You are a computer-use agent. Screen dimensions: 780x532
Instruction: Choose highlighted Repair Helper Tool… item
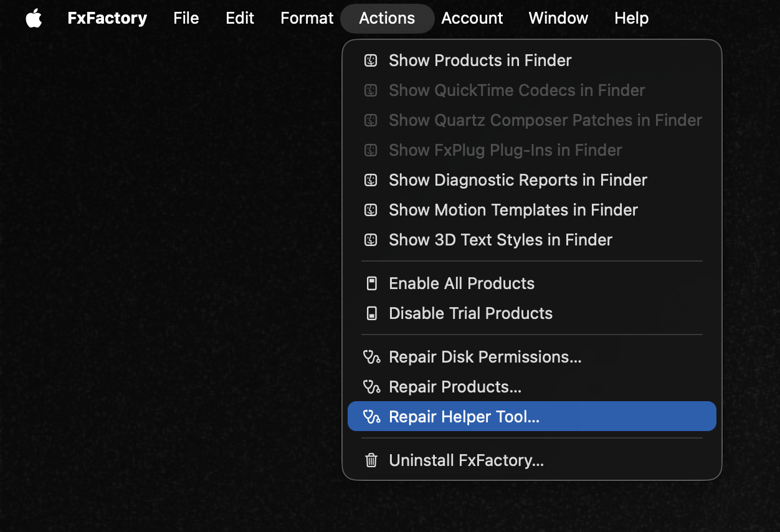[x=532, y=416]
